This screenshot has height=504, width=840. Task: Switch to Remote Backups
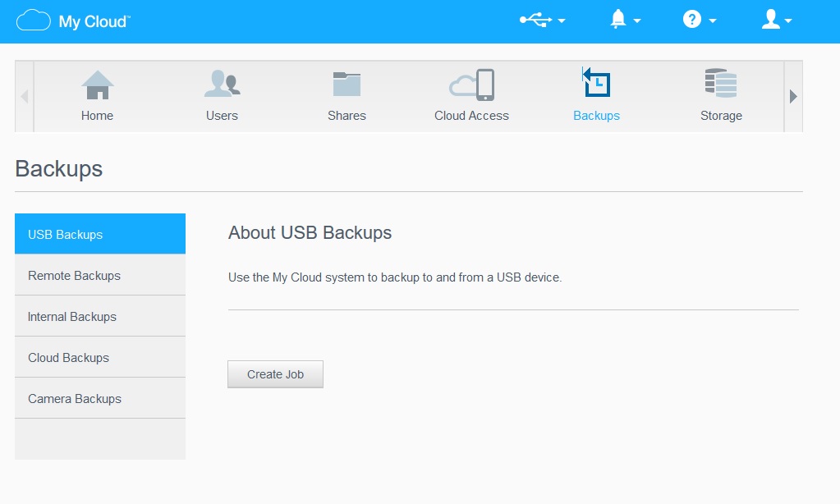point(100,275)
